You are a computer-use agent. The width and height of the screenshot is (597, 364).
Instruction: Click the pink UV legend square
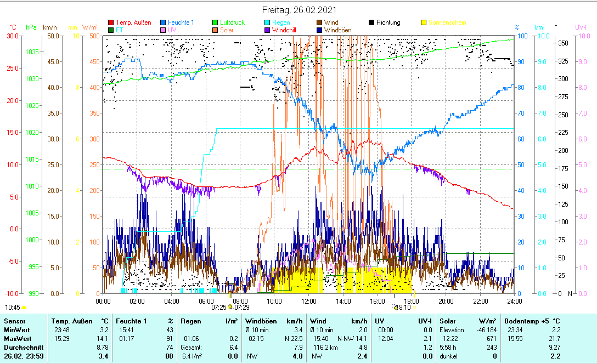click(x=164, y=30)
